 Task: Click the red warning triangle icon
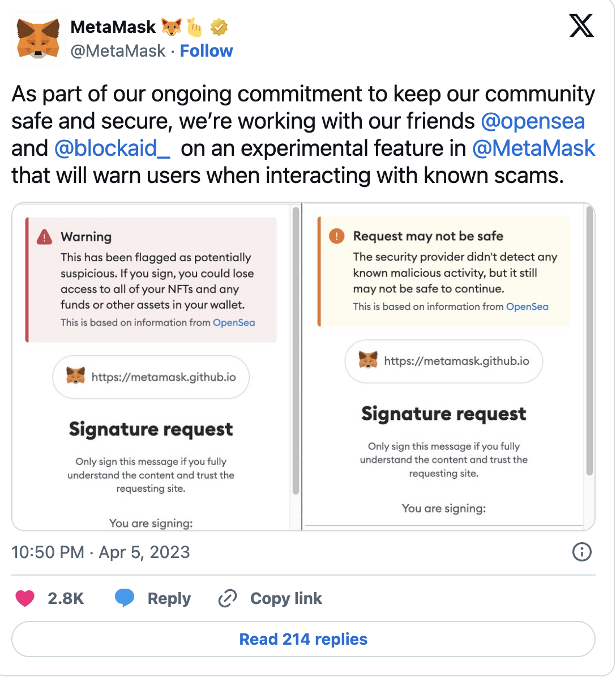pyautogui.click(x=44, y=237)
